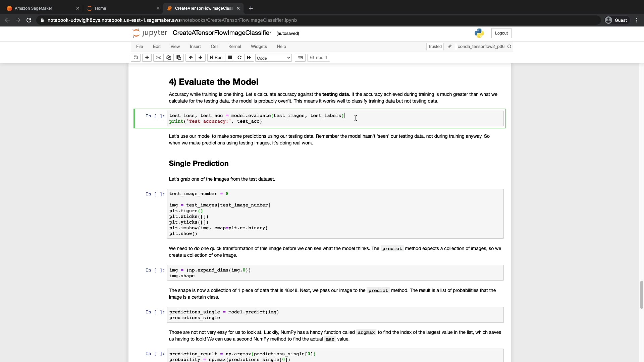
Task: Open the Widgets menu
Action: pos(259,47)
